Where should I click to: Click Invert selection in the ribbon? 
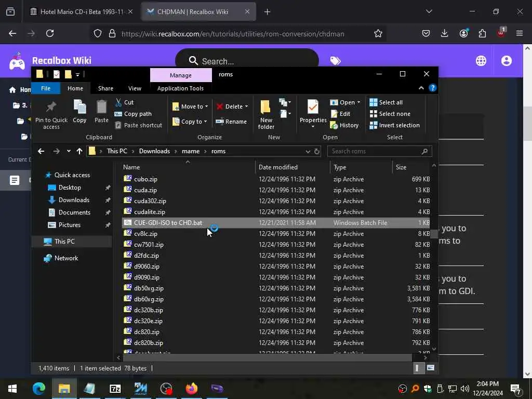coord(395,125)
